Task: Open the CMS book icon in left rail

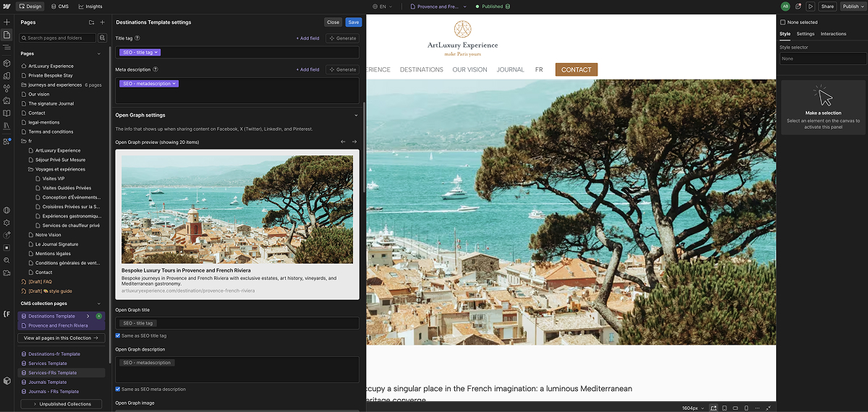Action: pyautogui.click(x=7, y=113)
